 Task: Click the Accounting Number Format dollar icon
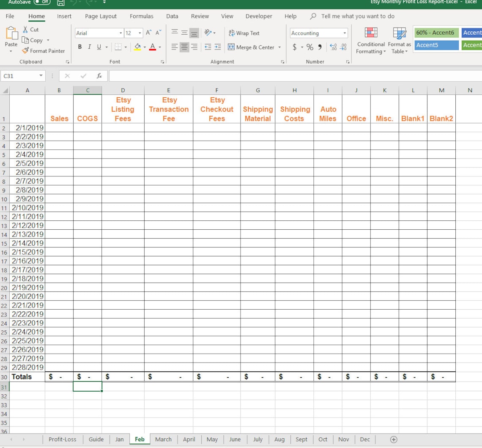pyautogui.click(x=294, y=47)
